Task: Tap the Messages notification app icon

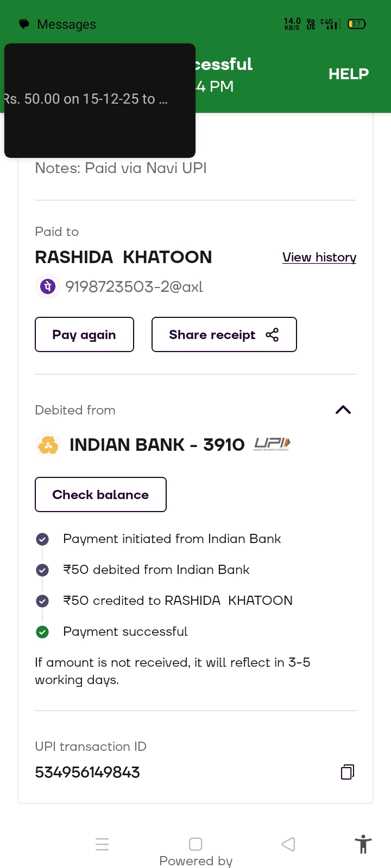Action: 24,24
